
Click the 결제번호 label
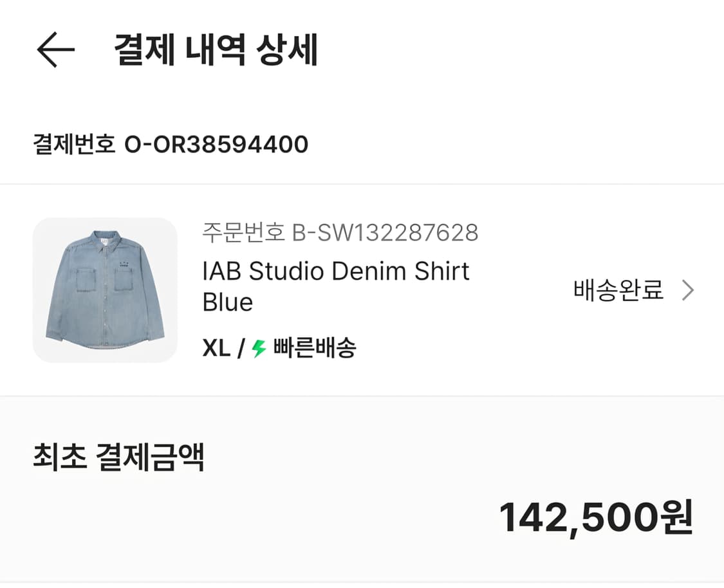pos(74,145)
